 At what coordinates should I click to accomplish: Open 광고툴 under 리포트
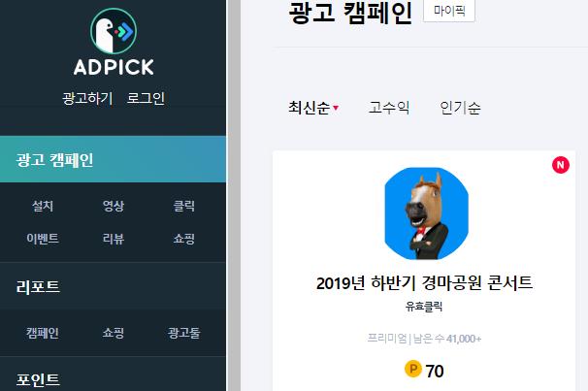point(183,333)
